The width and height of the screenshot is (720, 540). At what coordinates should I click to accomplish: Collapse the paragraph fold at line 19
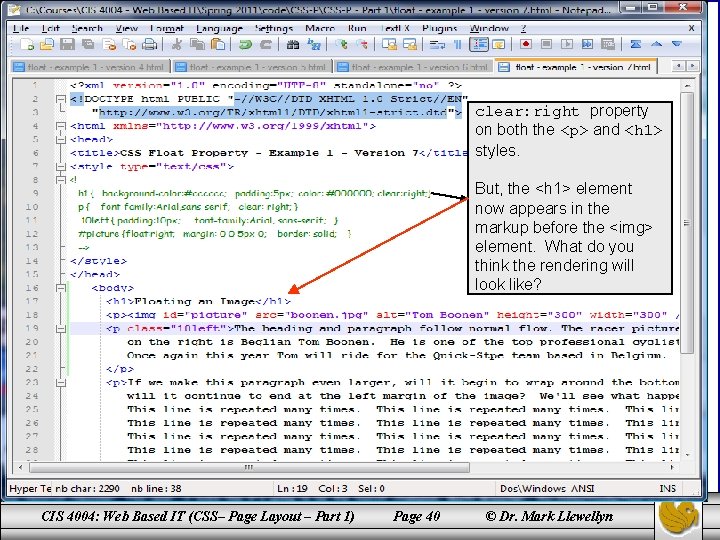coord(61,329)
